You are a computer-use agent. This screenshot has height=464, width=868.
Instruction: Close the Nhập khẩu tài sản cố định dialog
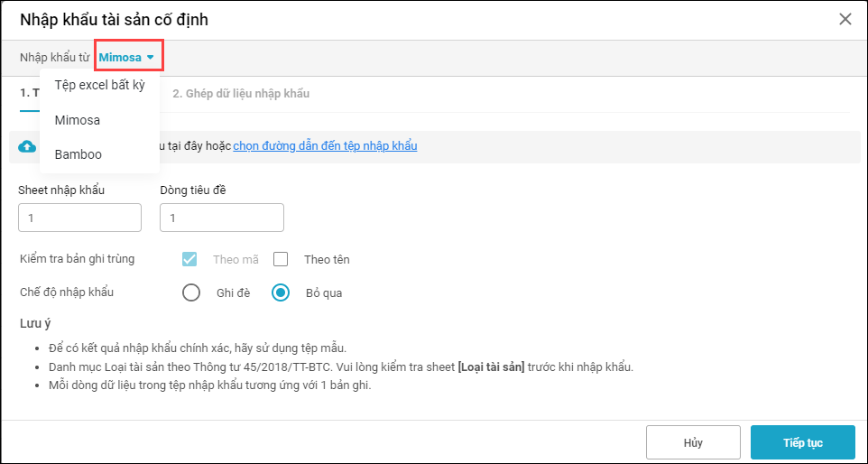click(845, 19)
